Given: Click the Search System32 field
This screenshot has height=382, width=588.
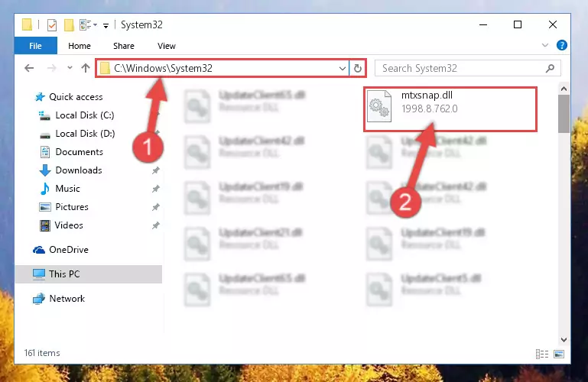Looking at the screenshot, I should click(x=468, y=68).
